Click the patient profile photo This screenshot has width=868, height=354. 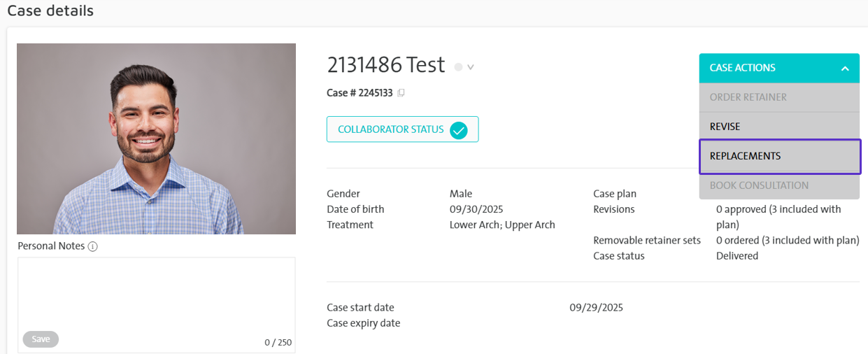point(156,139)
